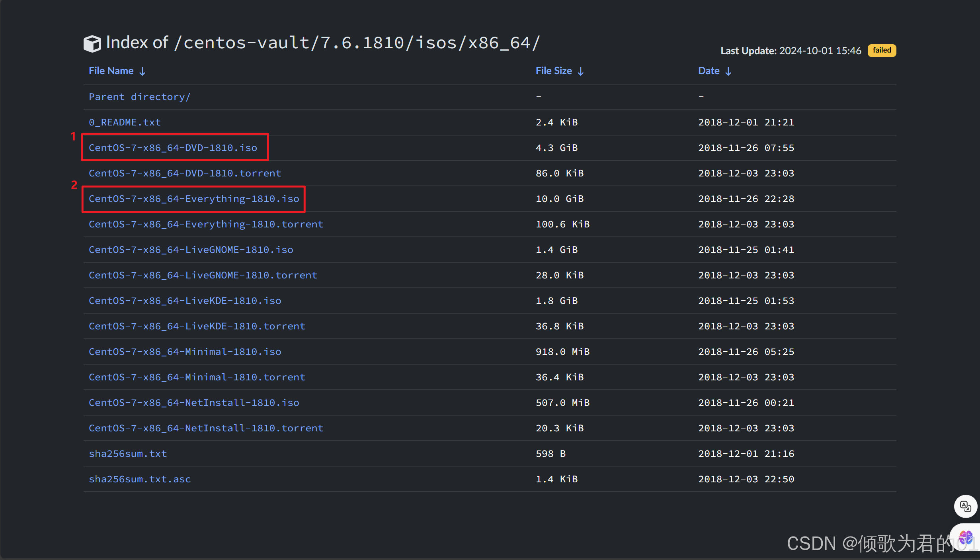Click the yellow failed status badge
The width and height of the screenshot is (980, 560).
click(x=882, y=50)
